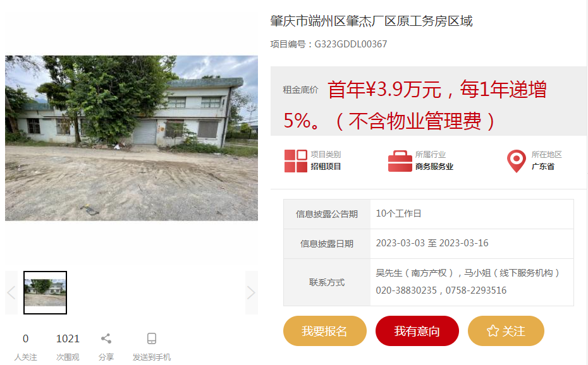Select the building photo thumbnail
This screenshot has width=588, height=365.
45,293
